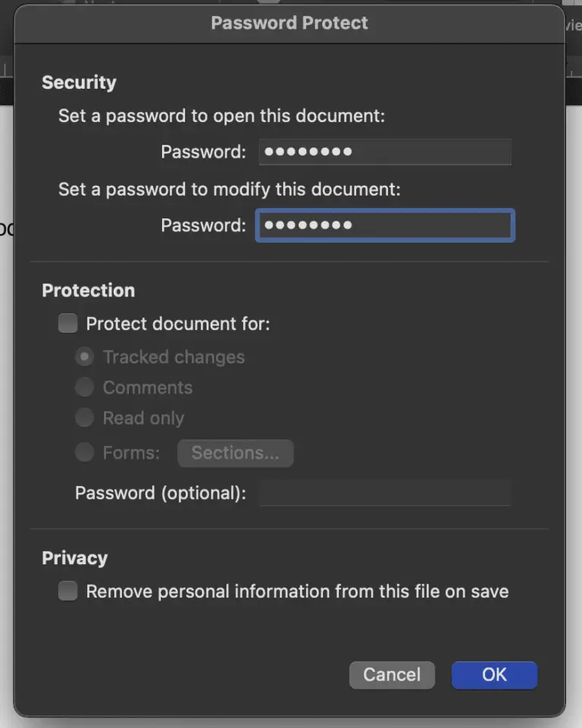
Task: Choose the "Comments" protection option
Action: coord(84,387)
